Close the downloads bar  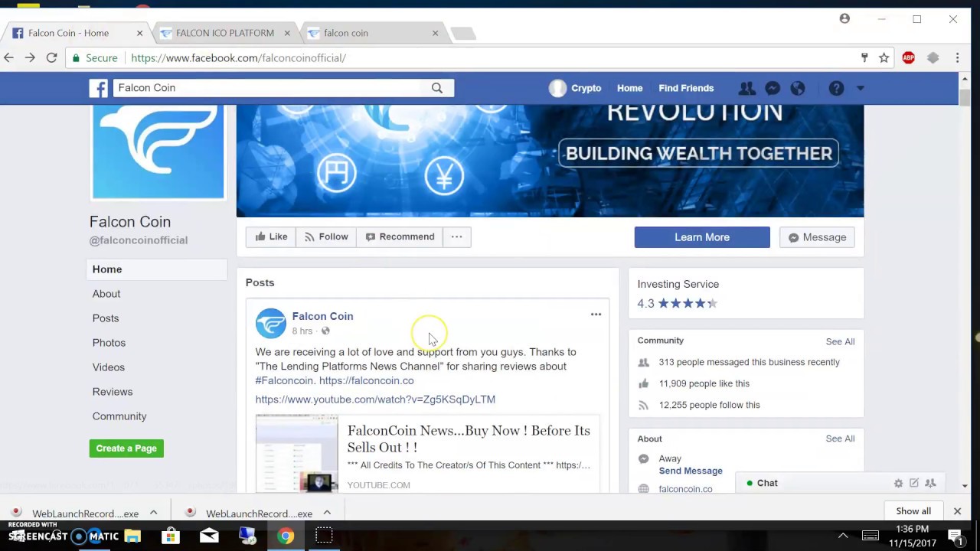(x=957, y=511)
